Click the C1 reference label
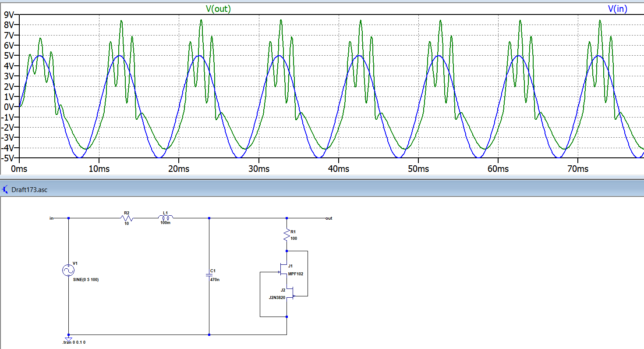 212,271
